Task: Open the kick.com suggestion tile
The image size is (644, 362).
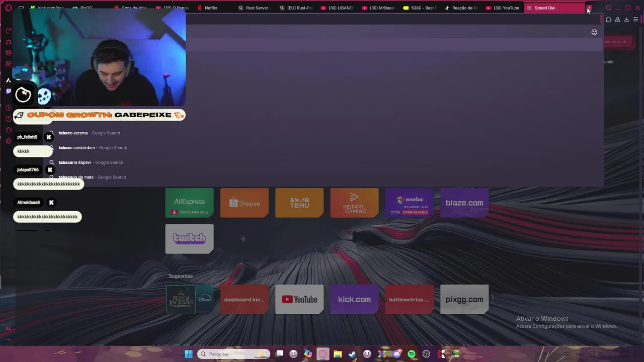Action: coord(354,299)
